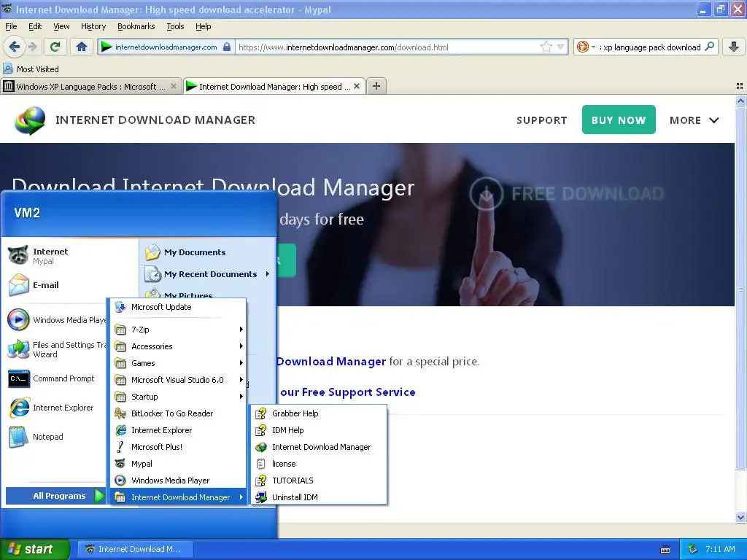Open IDM Help file

pyautogui.click(x=319, y=430)
